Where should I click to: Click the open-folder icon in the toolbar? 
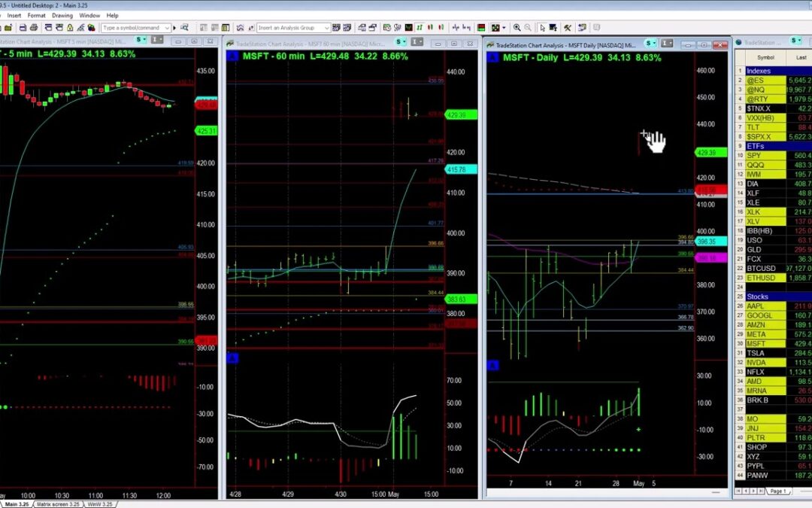(x=8, y=28)
